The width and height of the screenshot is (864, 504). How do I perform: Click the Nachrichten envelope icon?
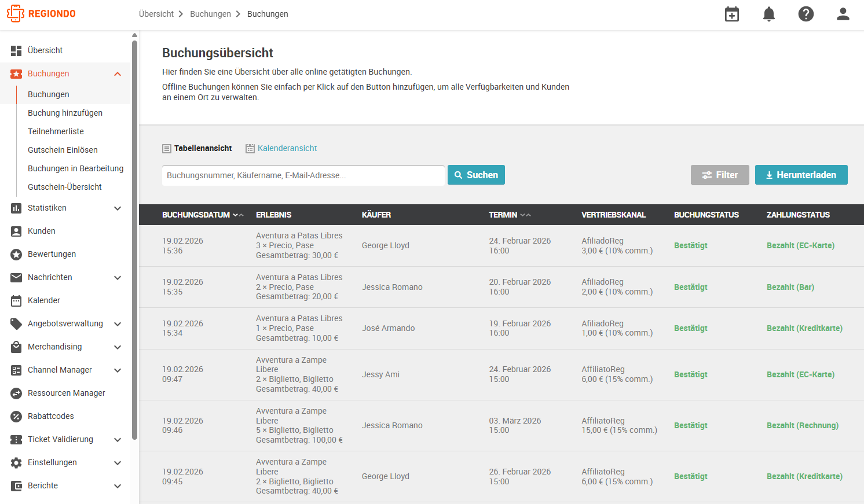(x=16, y=277)
